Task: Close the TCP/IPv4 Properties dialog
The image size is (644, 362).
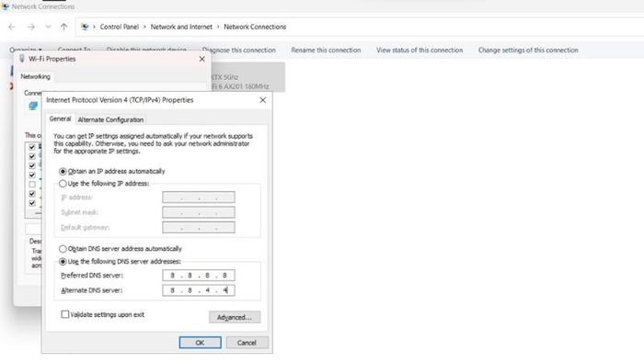Action: click(x=263, y=100)
